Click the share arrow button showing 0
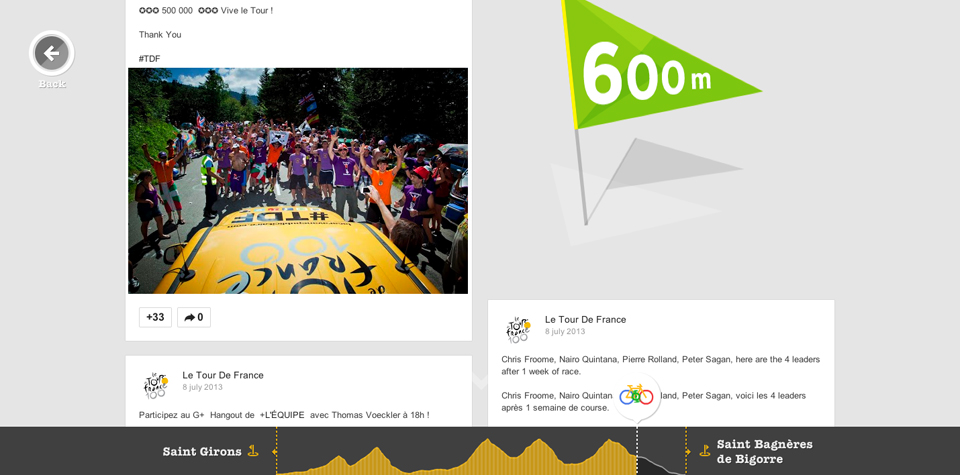The image size is (960, 475). (x=194, y=317)
